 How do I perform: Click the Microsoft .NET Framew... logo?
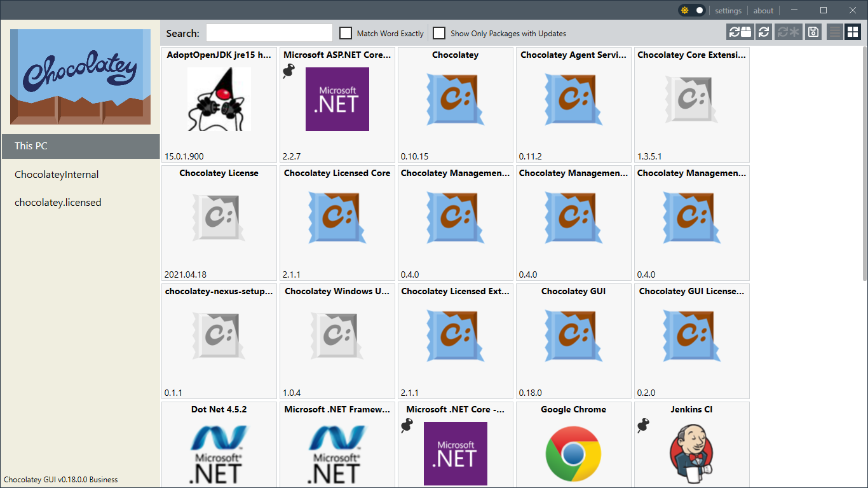coord(337,454)
